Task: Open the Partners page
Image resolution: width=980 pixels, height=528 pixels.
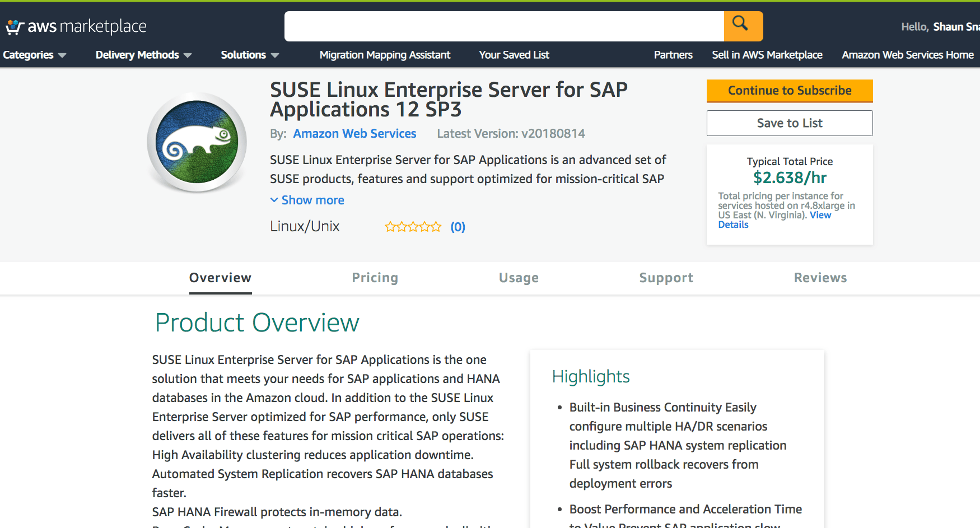Action: coord(673,55)
